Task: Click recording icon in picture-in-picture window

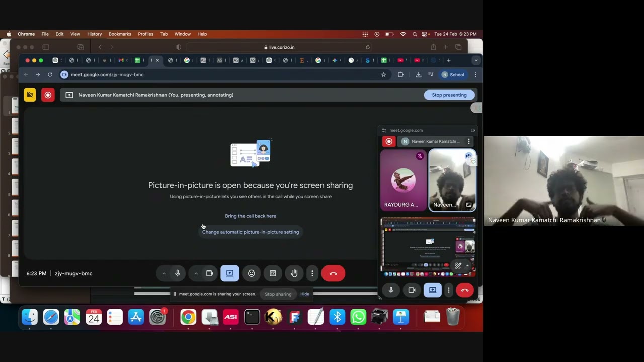Action: [389, 141]
